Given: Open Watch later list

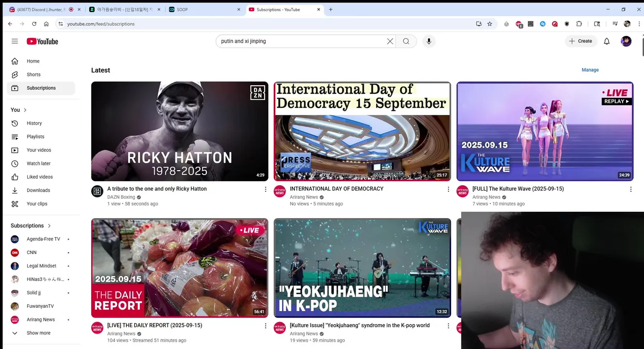Looking at the screenshot, I should (41, 163).
